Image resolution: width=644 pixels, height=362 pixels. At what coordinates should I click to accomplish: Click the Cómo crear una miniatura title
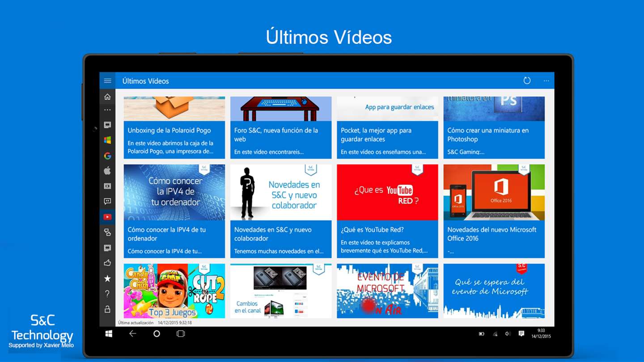[488, 135]
